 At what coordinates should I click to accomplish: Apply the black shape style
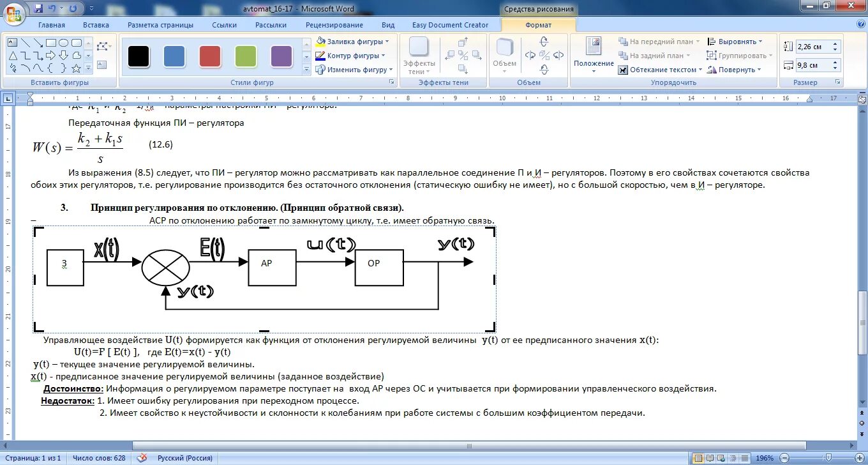tap(138, 56)
